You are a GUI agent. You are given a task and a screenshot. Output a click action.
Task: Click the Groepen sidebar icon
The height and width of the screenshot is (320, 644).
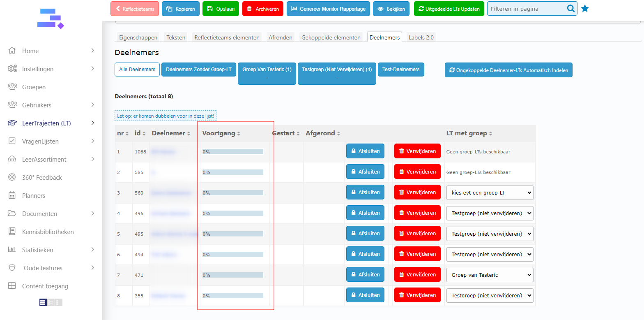[12, 87]
